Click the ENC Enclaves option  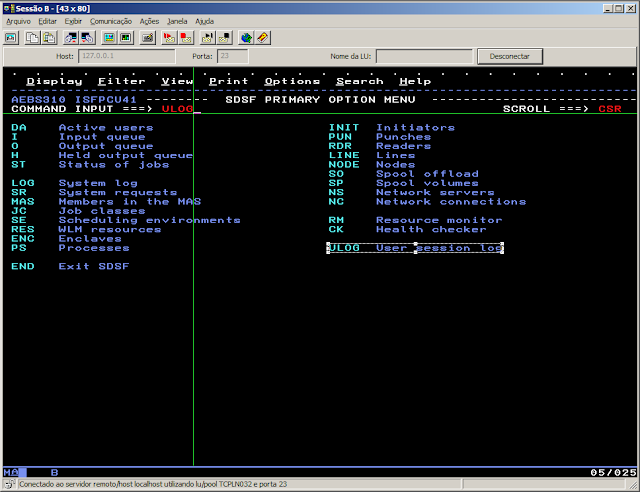[x=67, y=238]
